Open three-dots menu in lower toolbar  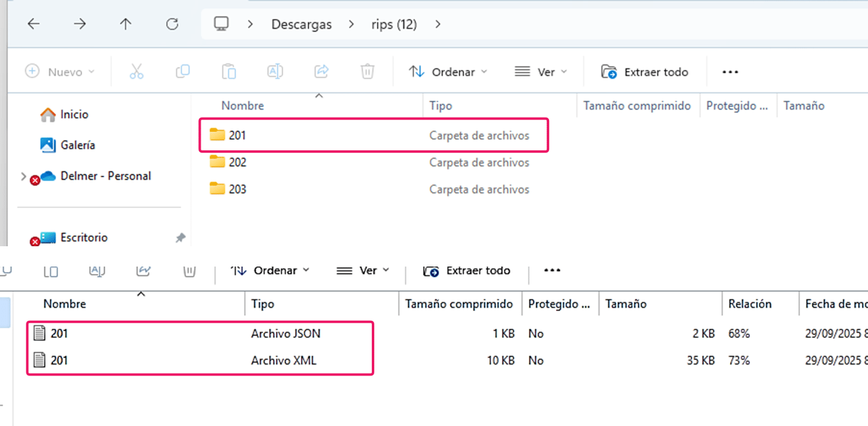click(x=552, y=270)
